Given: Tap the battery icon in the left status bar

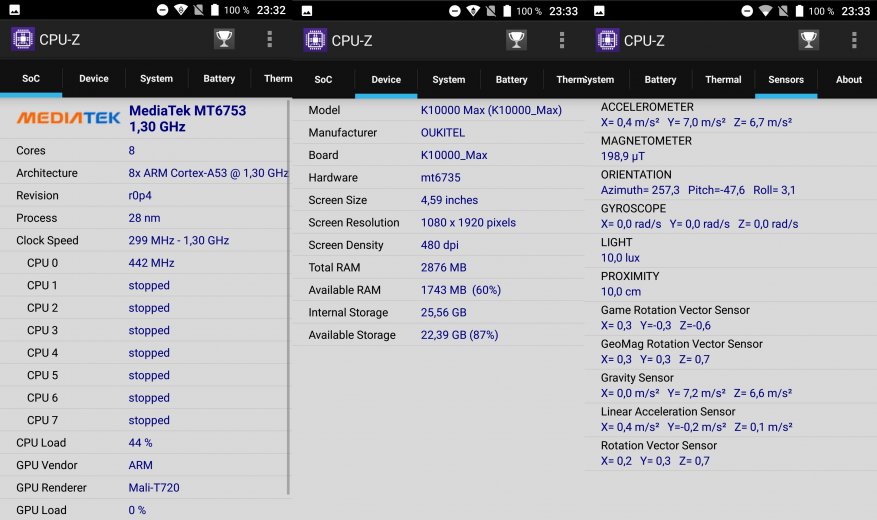Looking at the screenshot, I should (x=215, y=10).
